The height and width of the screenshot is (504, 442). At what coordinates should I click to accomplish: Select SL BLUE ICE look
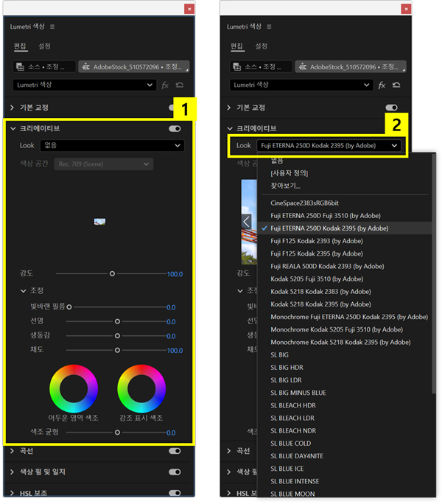click(287, 469)
